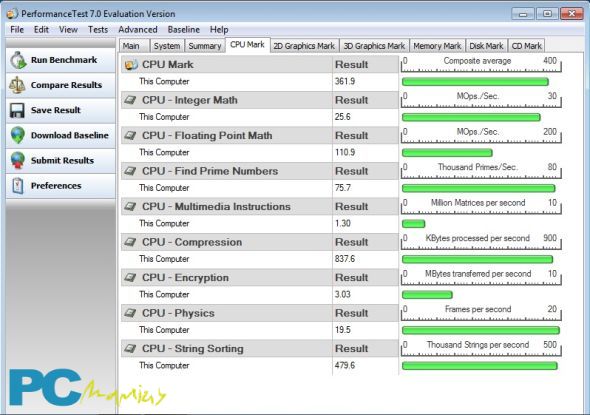
Task: Switch to the Main tab
Action: (x=134, y=46)
